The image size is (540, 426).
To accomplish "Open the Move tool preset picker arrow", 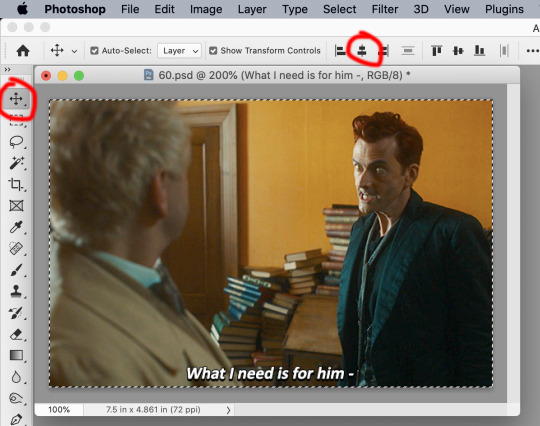I will [74, 51].
